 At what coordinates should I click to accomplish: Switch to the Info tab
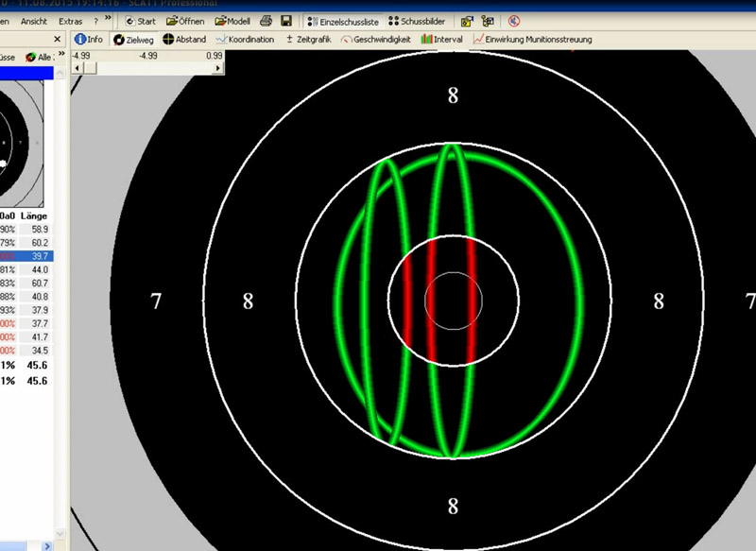pyautogui.click(x=90, y=40)
